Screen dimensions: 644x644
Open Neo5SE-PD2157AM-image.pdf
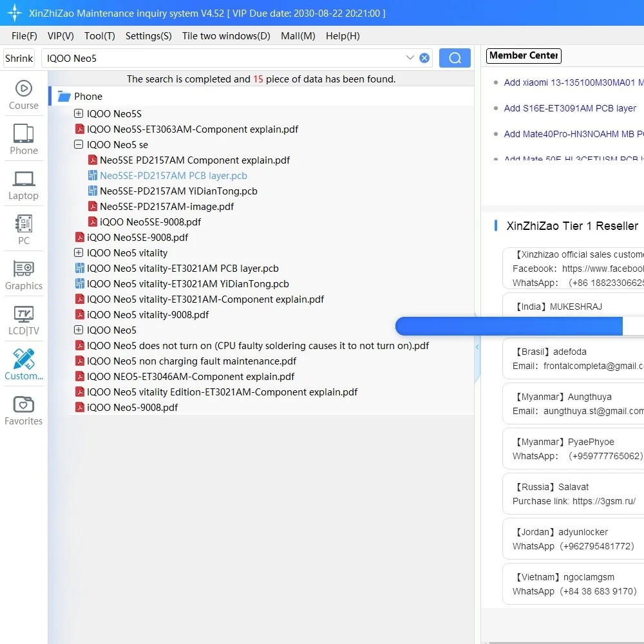tap(167, 207)
